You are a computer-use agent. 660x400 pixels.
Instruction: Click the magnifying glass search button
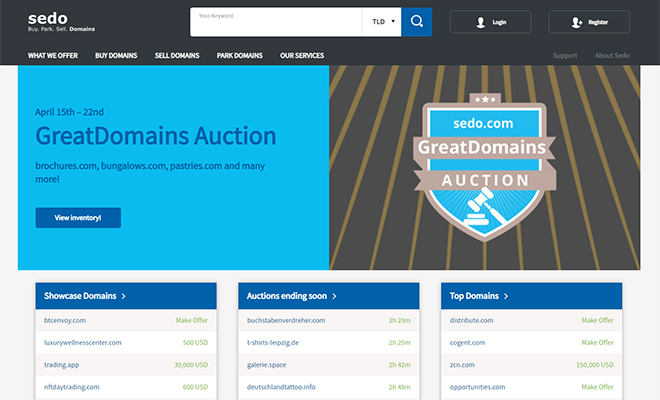click(x=416, y=21)
